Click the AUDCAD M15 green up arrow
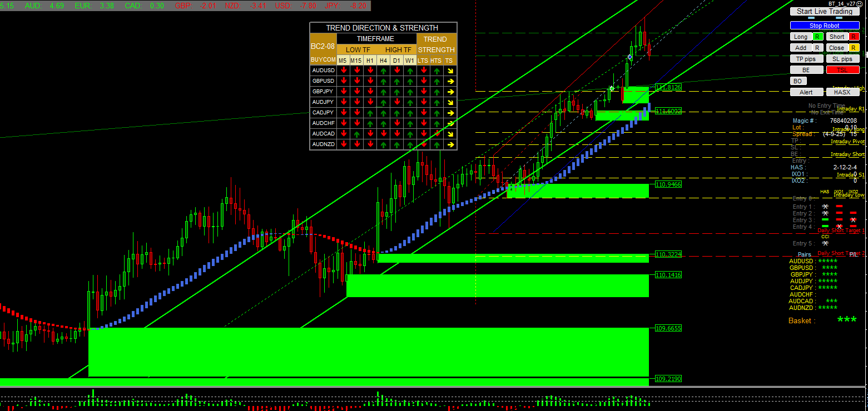The height and width of the screenshot is (411, 868). tap(356, 134)
